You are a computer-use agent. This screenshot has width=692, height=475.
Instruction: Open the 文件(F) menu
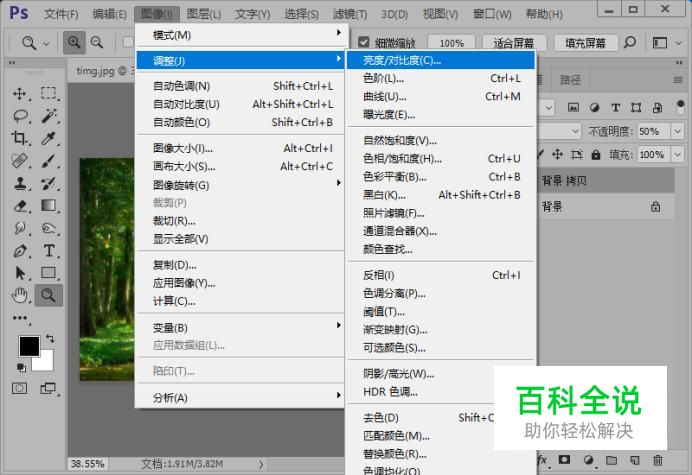61,14
